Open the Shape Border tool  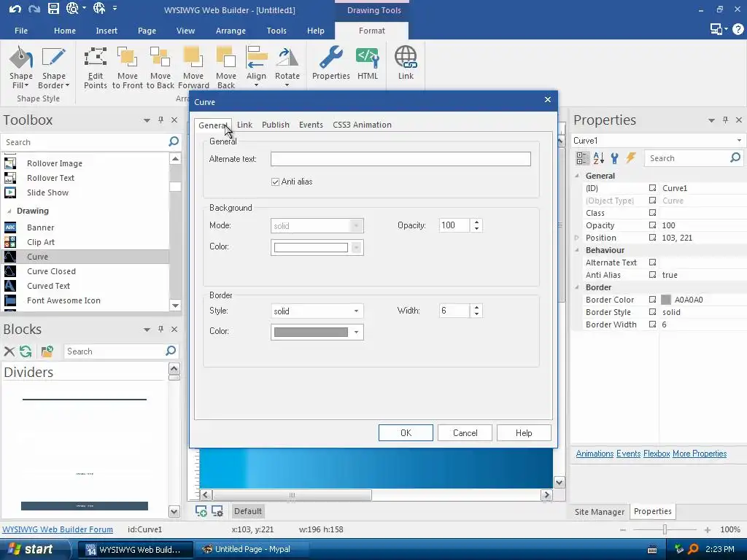[53, 67]
